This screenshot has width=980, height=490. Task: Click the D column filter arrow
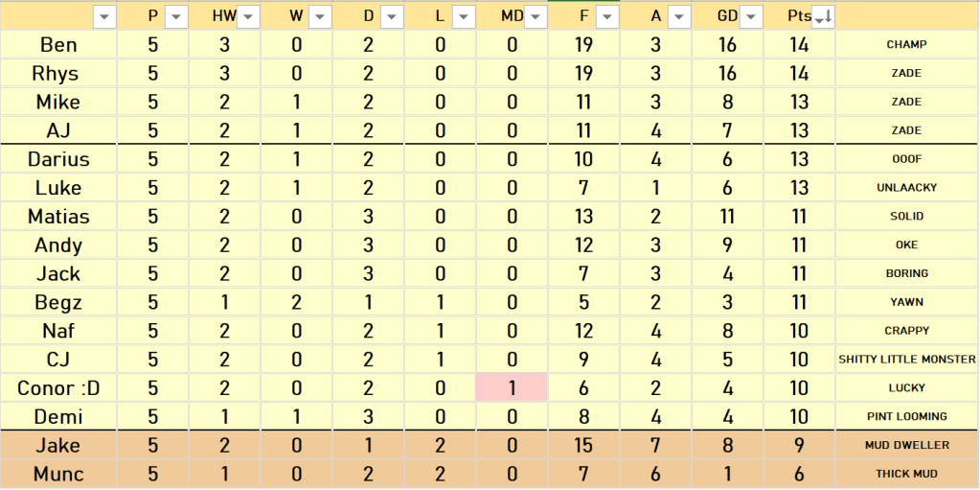point(392,16)
